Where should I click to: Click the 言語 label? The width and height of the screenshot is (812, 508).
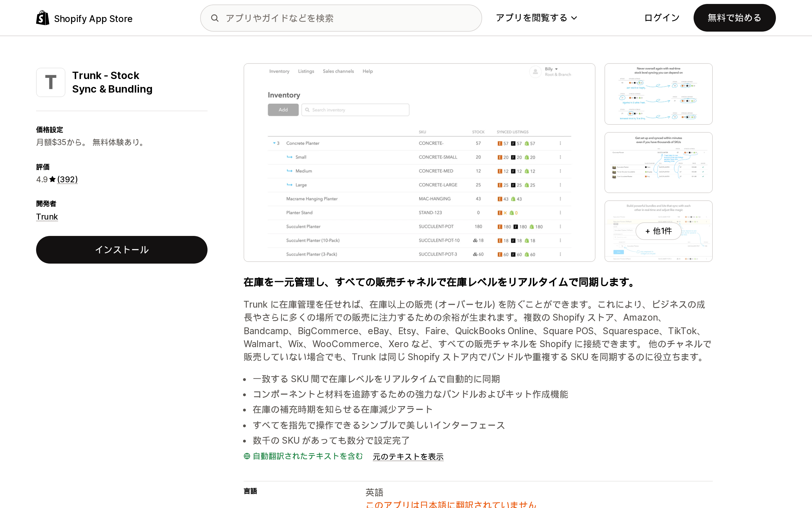click(x=250, y=491)
